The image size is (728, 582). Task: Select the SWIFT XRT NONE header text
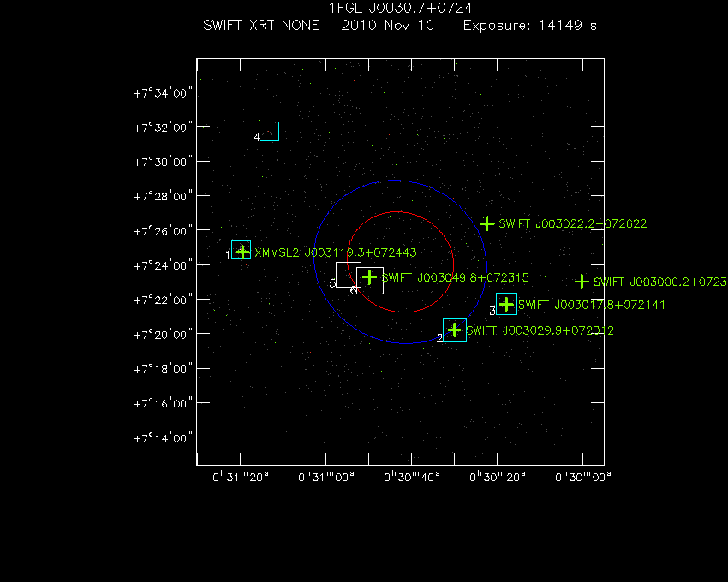(x=261, y=25)
